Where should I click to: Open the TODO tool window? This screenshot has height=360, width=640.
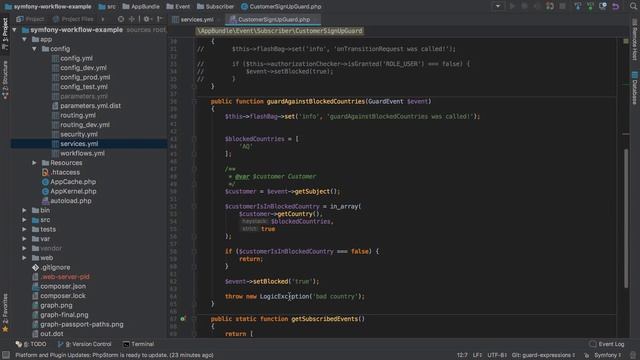[x=31, y=344]
